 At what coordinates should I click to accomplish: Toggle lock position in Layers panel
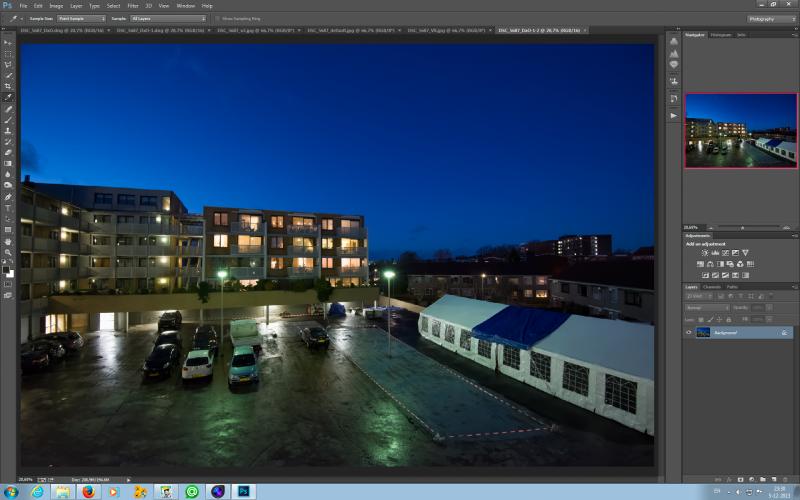pos(719,319)
